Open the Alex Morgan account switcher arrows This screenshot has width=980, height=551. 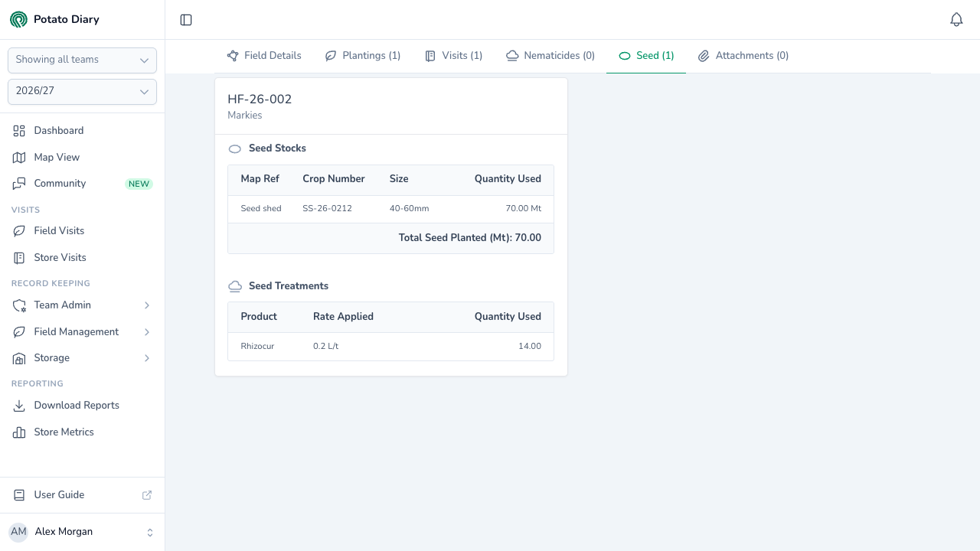coord(150,533)
